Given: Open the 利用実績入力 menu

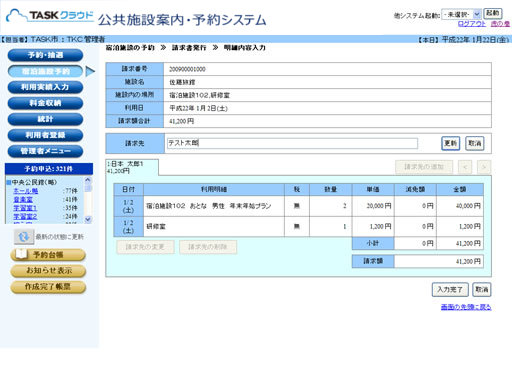Looking at the screenshot, I should coord(45,87).
